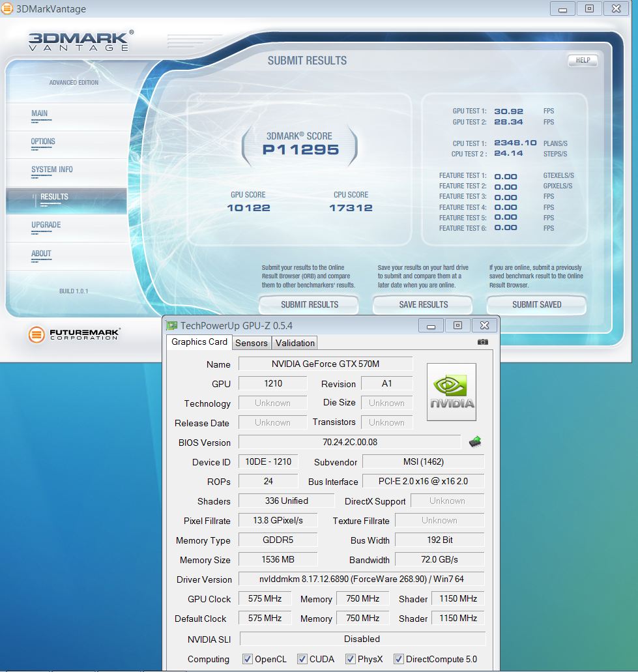Click the Bus Interface field
Viewport: 638px width, 672px height.
tap(424, 481)
